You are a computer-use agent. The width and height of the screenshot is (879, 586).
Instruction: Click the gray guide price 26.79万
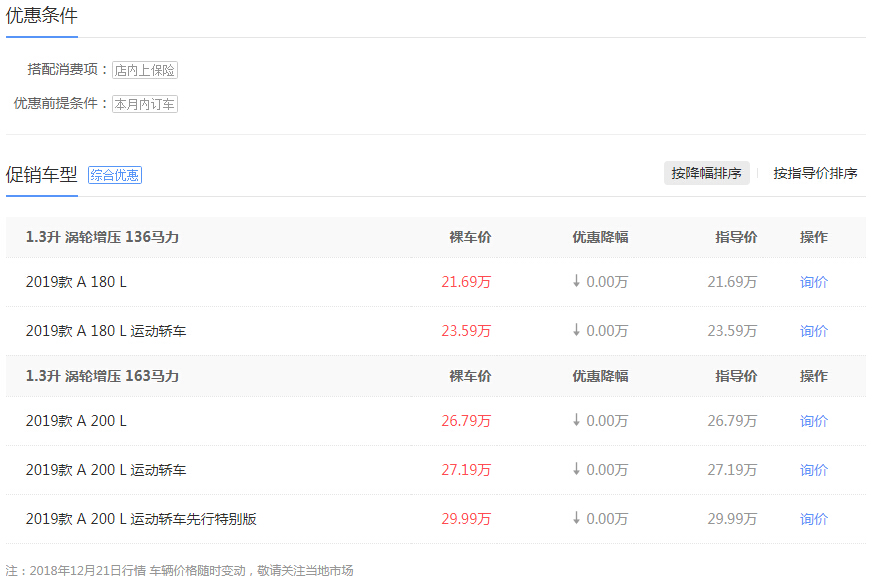tap(732, 421)
